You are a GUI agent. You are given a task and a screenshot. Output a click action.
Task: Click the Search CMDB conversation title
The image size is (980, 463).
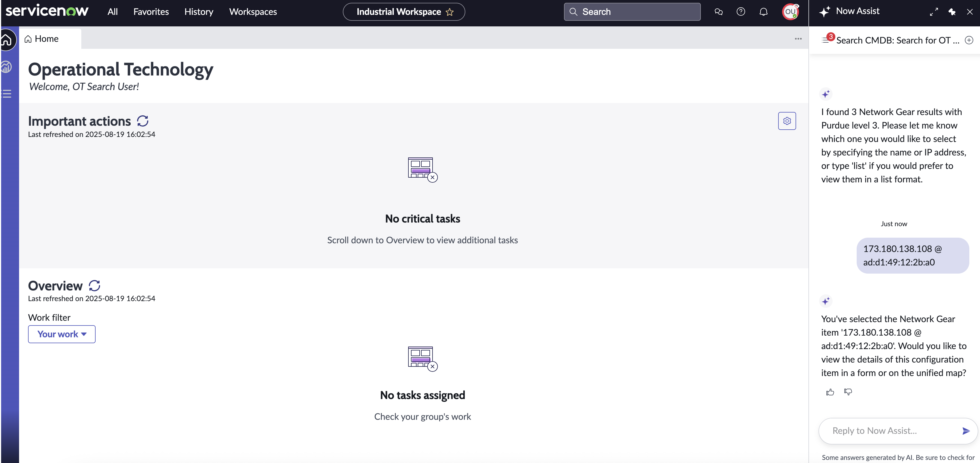898,40
